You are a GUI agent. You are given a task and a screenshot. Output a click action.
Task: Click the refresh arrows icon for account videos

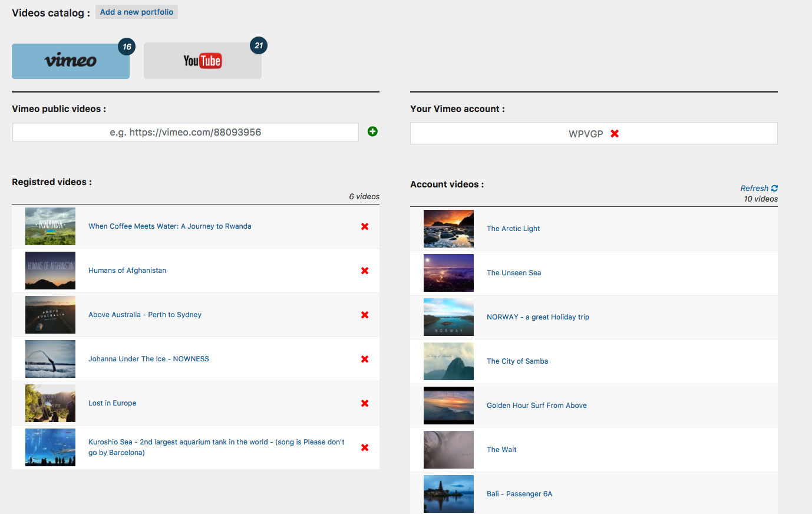[774, 187]
